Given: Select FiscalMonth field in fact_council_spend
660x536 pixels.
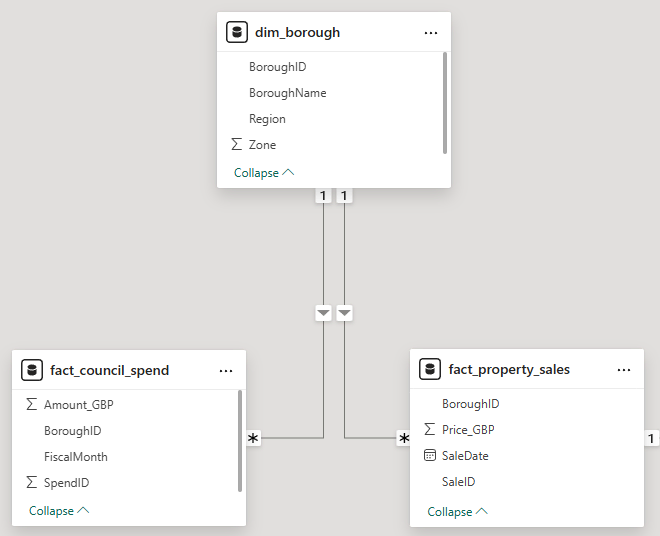Looking at the screenshot, I should [75, 457].
